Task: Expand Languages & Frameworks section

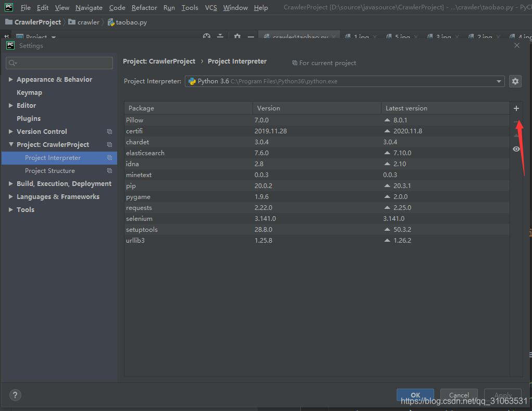Action: 11,196
